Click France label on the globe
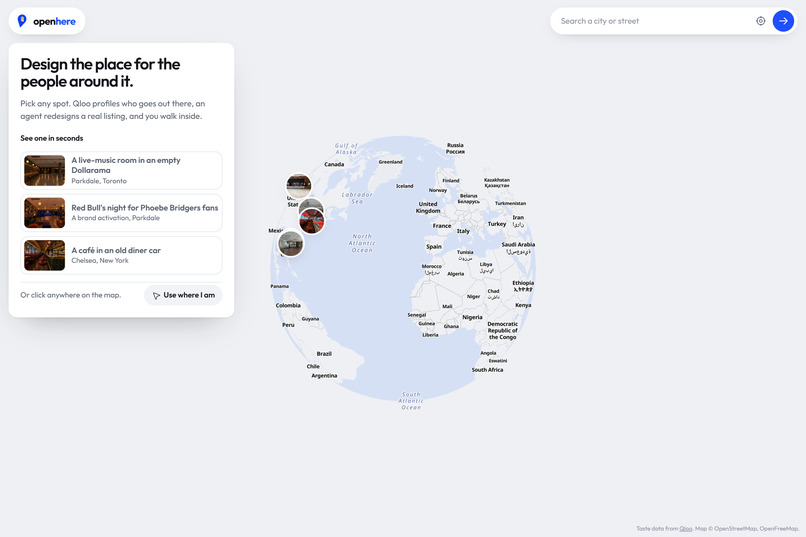 [x=442, y=226]
